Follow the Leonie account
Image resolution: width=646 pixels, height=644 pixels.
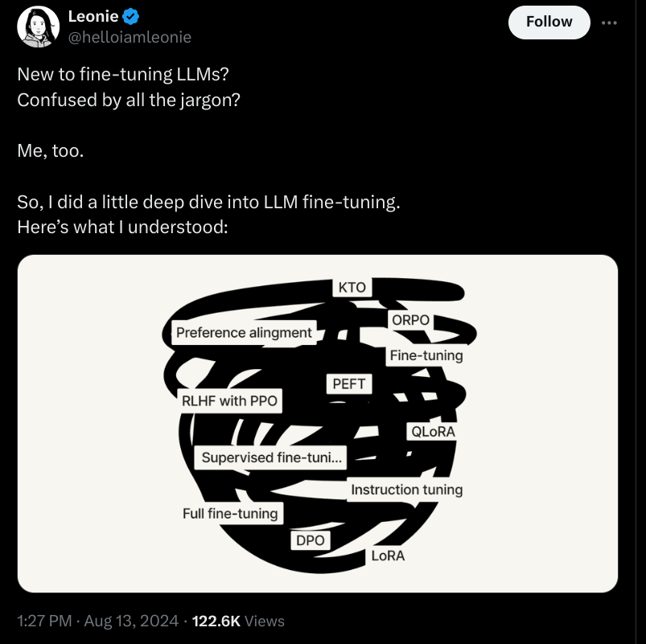point(549,23)
